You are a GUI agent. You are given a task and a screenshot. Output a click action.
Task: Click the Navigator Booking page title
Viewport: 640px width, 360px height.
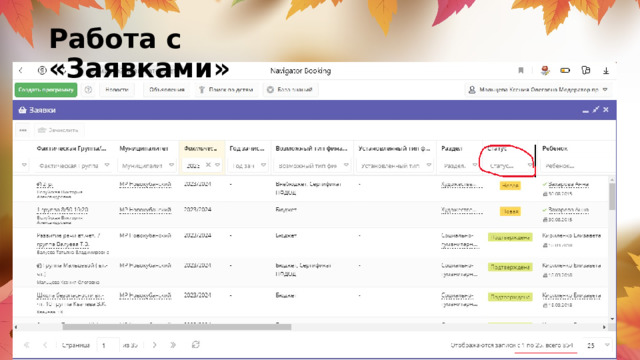(x=300, y=71)
